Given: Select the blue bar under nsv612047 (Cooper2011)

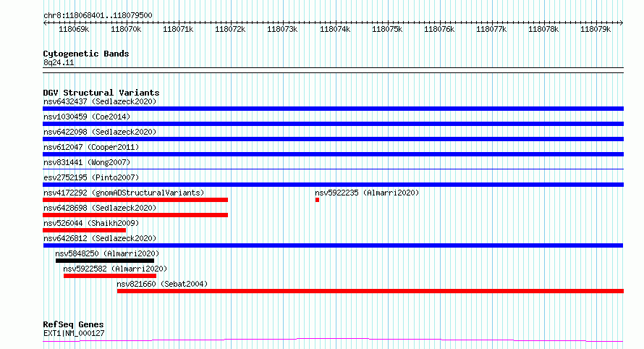Looking at the screenshot, I should click(x=333, y=154).
